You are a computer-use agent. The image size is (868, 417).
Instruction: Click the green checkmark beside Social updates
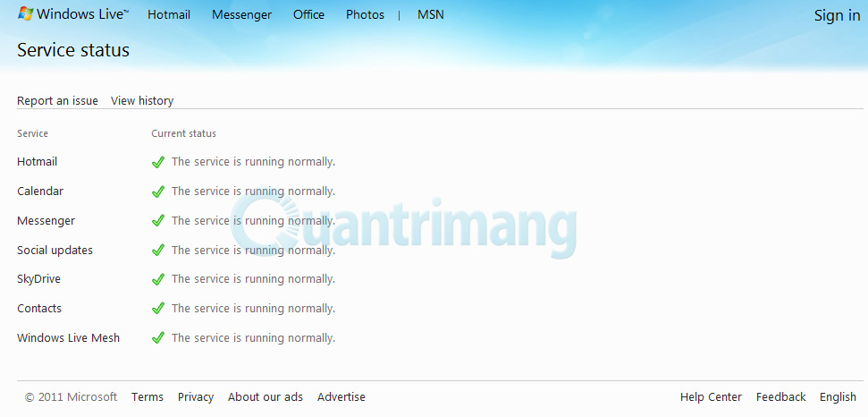pyautogui.click(x=158, y=251)
